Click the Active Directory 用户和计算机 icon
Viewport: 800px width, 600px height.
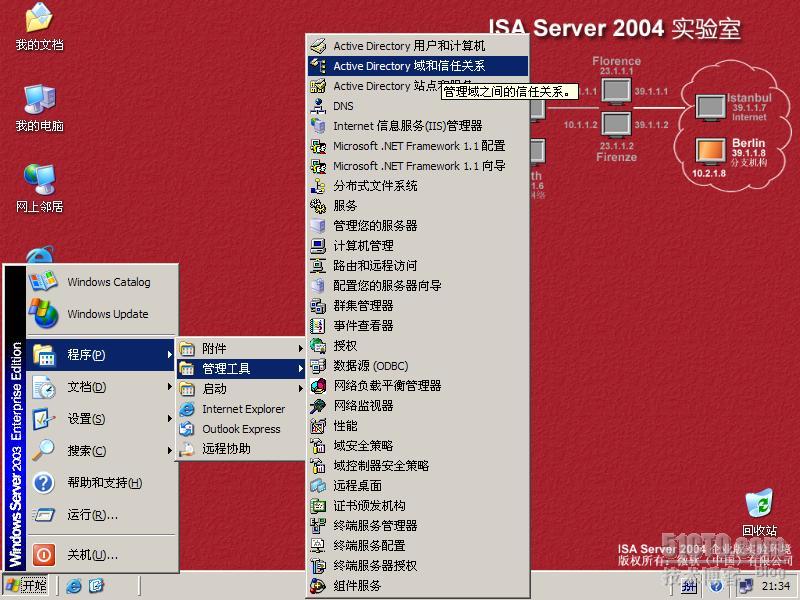[x=318, y=46]
